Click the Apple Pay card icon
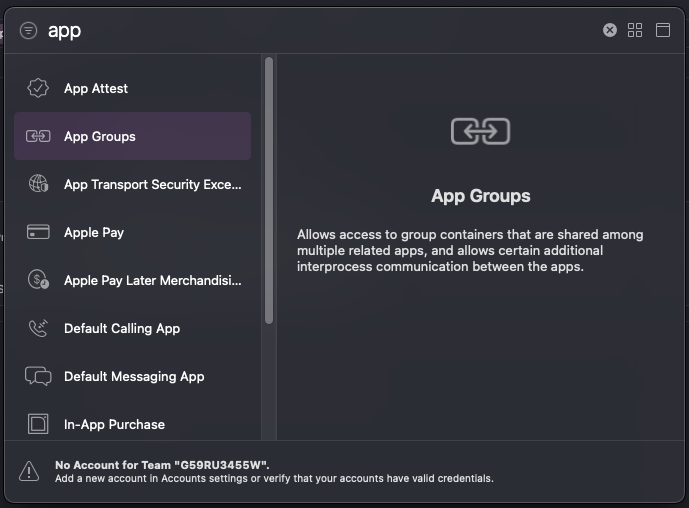Screen dimensions: 689x508 pyautogui.click(x=38, y=232)
